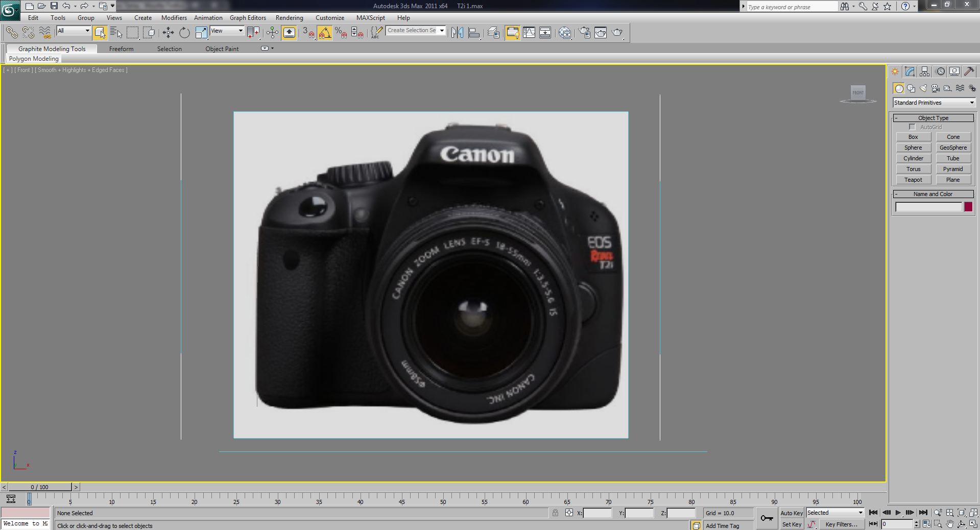Image resolution: width=980 pixels, height=530 pixels.
Task: Click the Cylinder object button
Action: pos(913,158)
